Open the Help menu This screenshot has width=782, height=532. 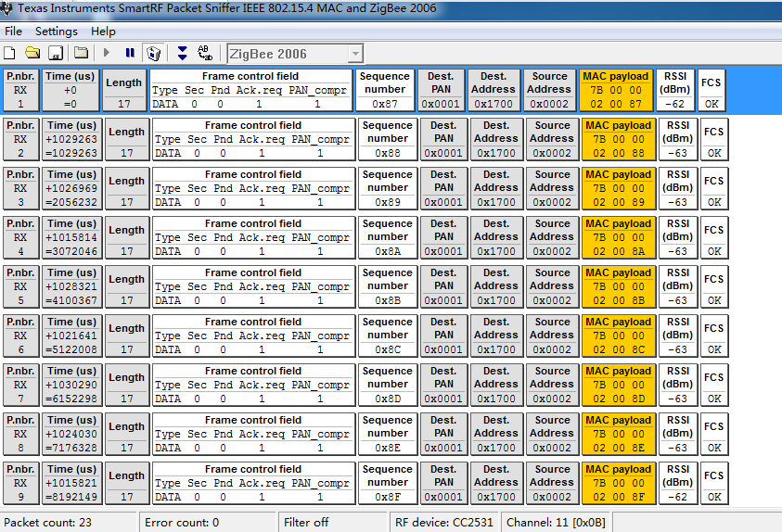tap(103, 32)
